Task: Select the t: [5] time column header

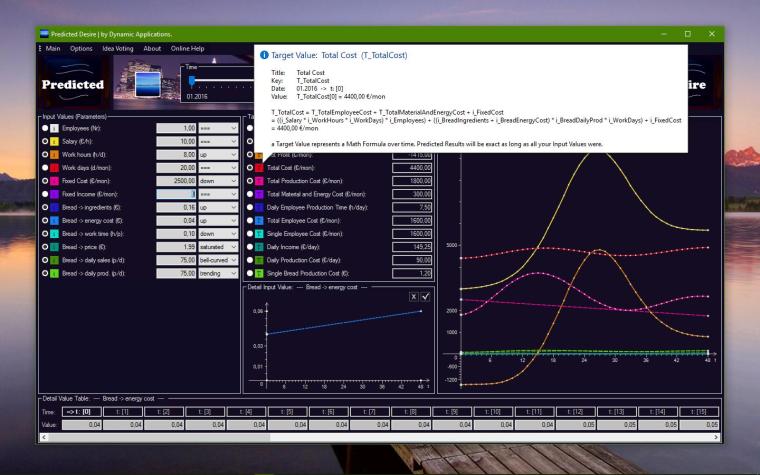Action: point(288,412)
